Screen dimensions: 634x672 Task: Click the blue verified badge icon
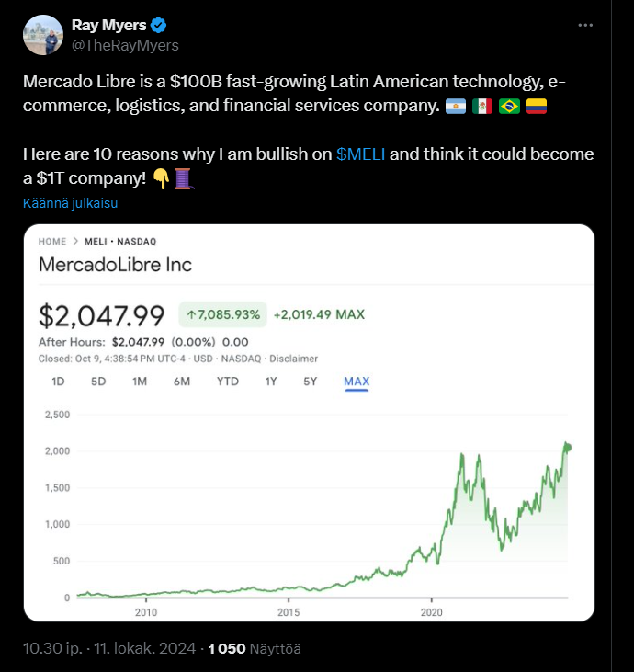157,25
